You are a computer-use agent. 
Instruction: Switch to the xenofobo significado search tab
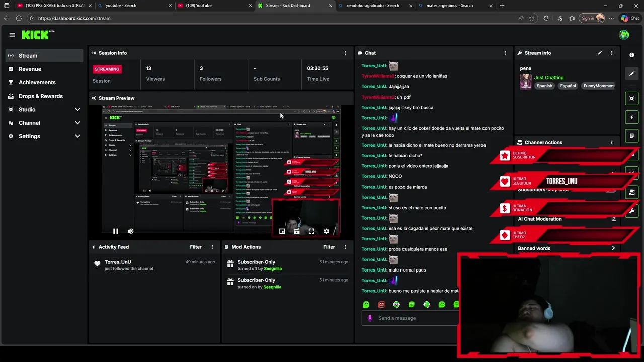point(375,6)
